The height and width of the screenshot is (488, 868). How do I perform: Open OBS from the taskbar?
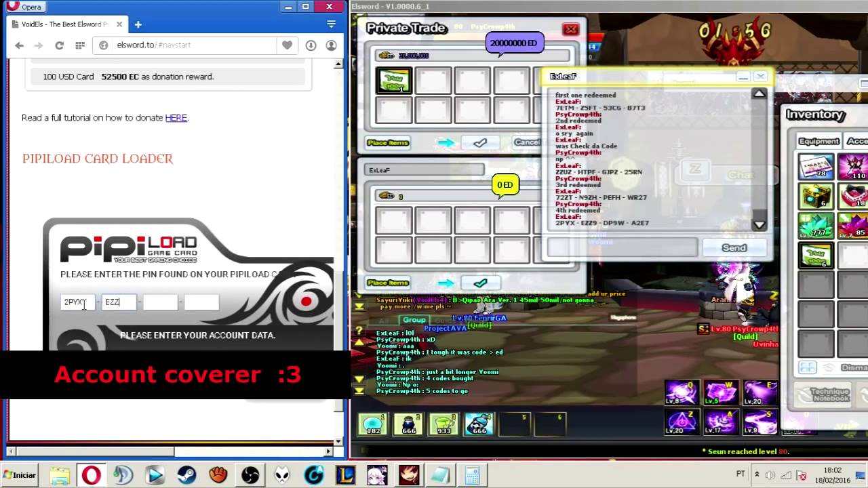[x=250, y=475]
